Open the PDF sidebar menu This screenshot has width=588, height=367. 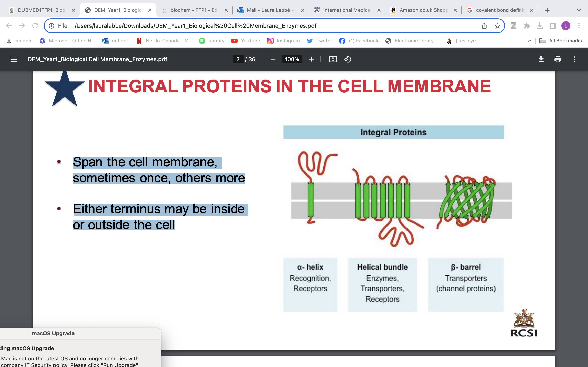click(14, 59)
